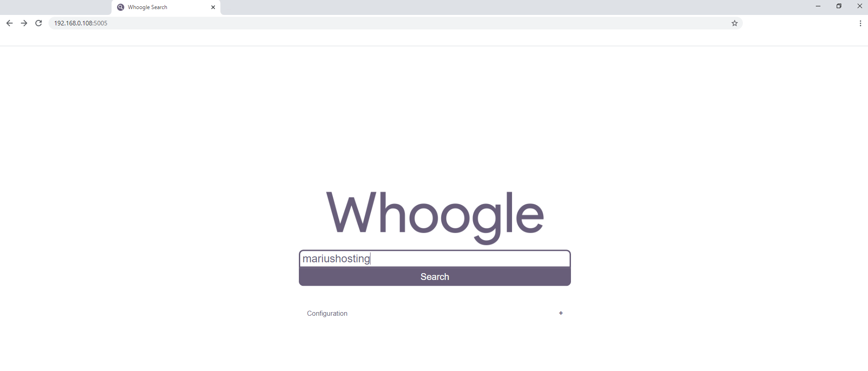Open Chrome's three-dot menu

pyautogui.click(x=860, y=23)
